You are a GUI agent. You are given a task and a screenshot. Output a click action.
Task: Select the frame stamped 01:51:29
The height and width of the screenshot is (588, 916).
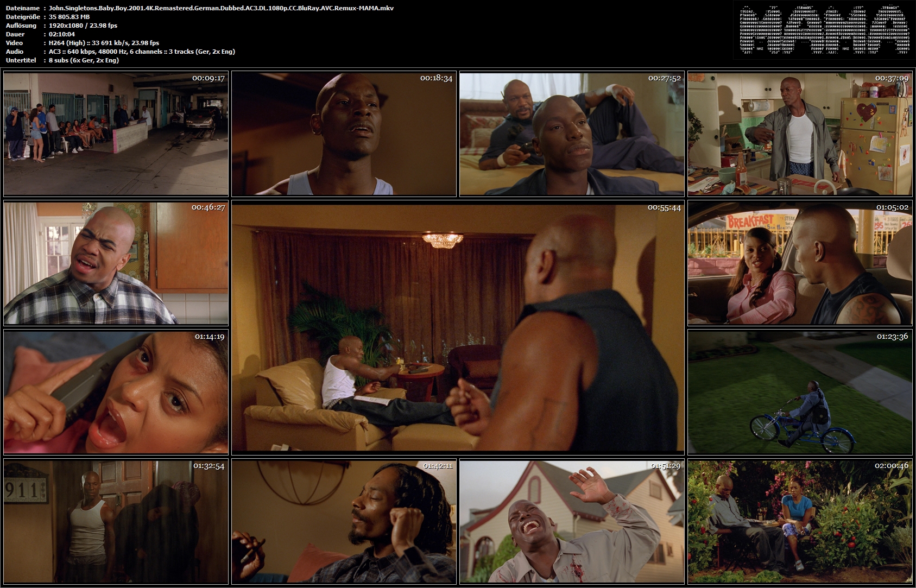pos(572,522)
